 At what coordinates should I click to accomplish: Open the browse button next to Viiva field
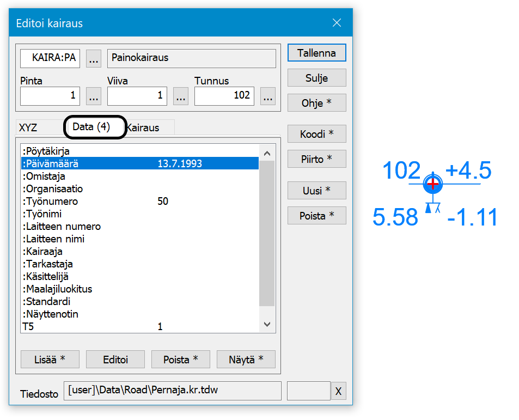point(181,96)
